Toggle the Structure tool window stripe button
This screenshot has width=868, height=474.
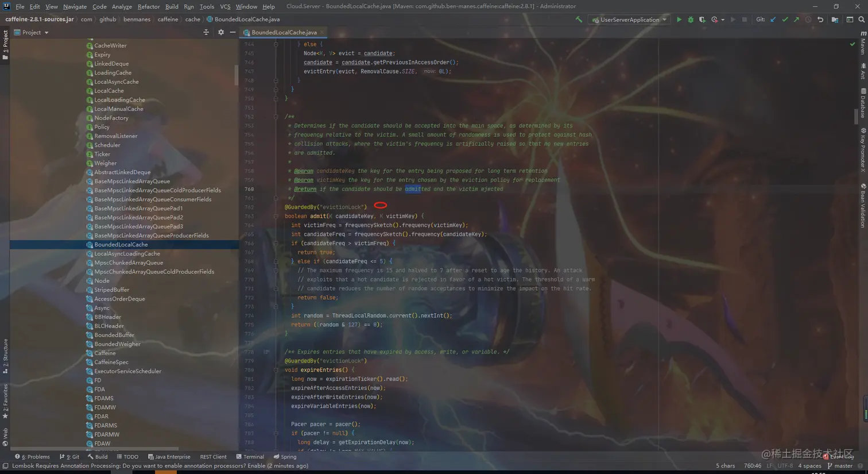tap(5, 356)
